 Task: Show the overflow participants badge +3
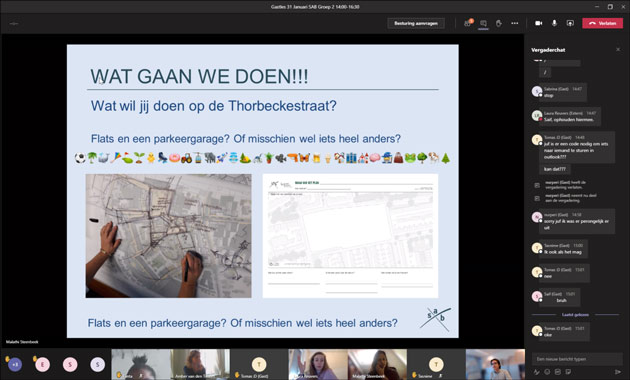[15, 364]
